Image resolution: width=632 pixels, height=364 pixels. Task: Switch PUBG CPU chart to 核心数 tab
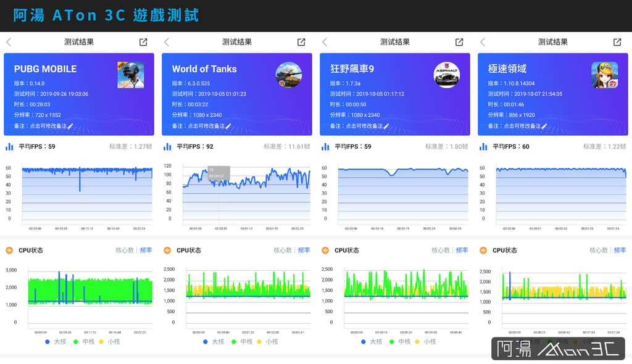tap(125, 250)
